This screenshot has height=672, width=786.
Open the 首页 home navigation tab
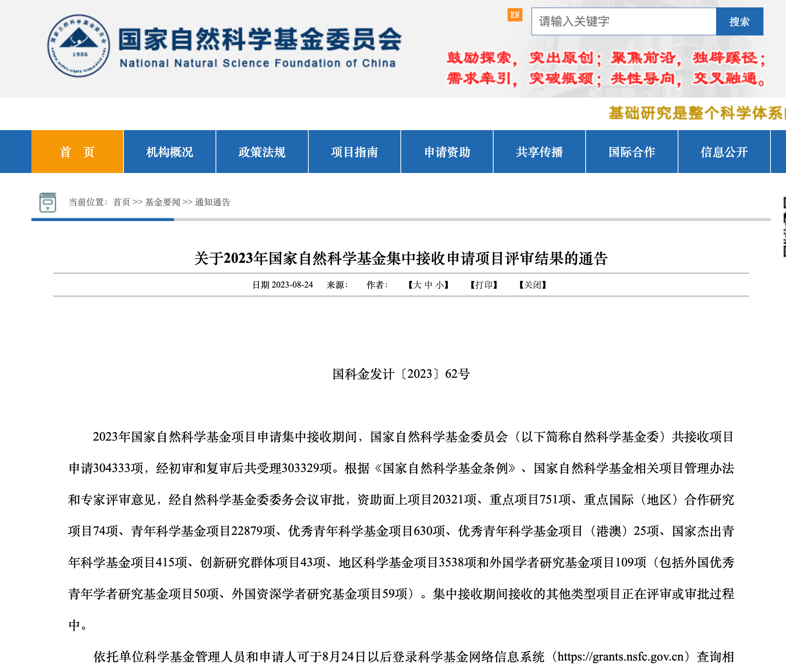(x=77, y=152)
